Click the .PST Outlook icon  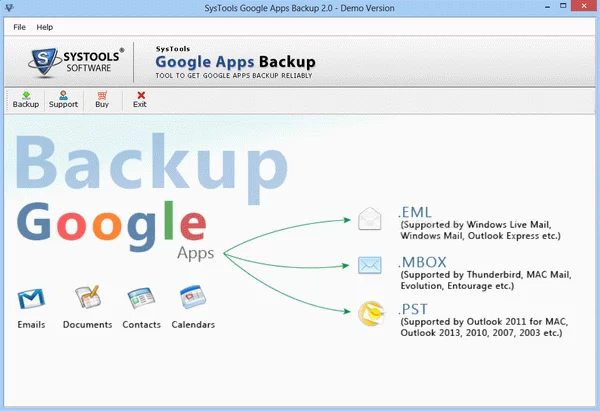tap(371, 313)
